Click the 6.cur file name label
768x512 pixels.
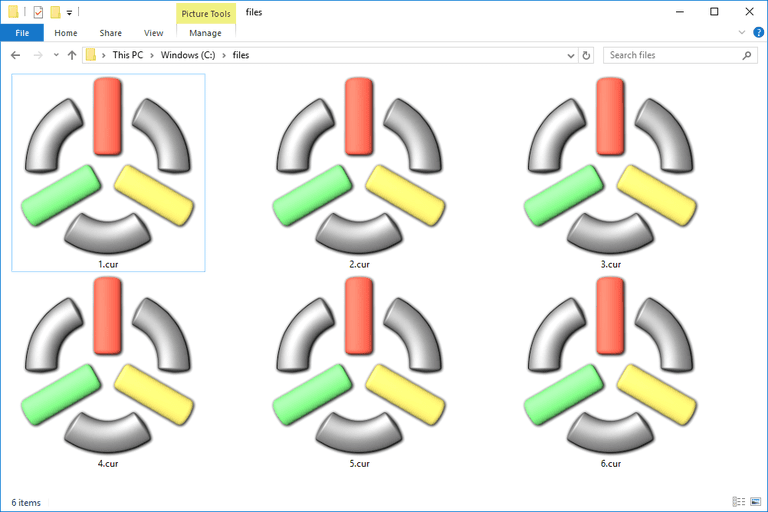coord(611,463)
